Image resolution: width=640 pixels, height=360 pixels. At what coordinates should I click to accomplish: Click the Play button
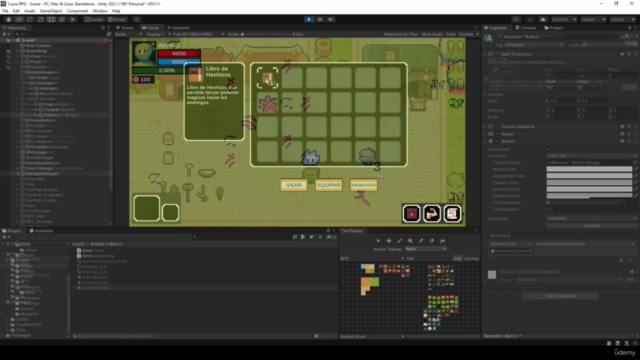pos(309,19)
